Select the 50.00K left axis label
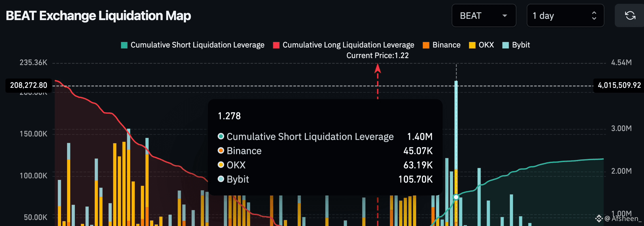Image resolution: width=644 pixels, height=226 pixels. coord(35,217)
